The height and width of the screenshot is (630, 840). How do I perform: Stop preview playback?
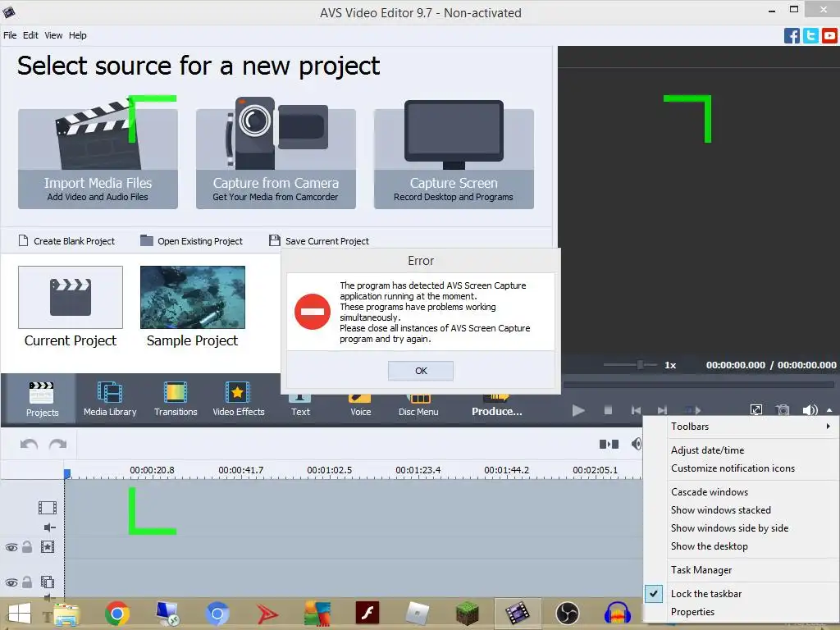(x=608, y=410)
